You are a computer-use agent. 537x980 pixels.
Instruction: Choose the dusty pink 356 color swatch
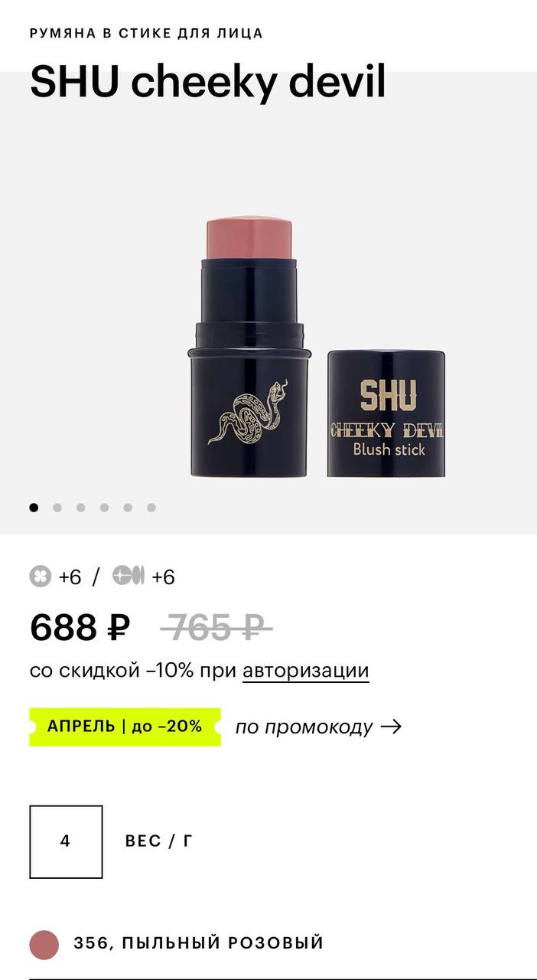tap(44, 945)
